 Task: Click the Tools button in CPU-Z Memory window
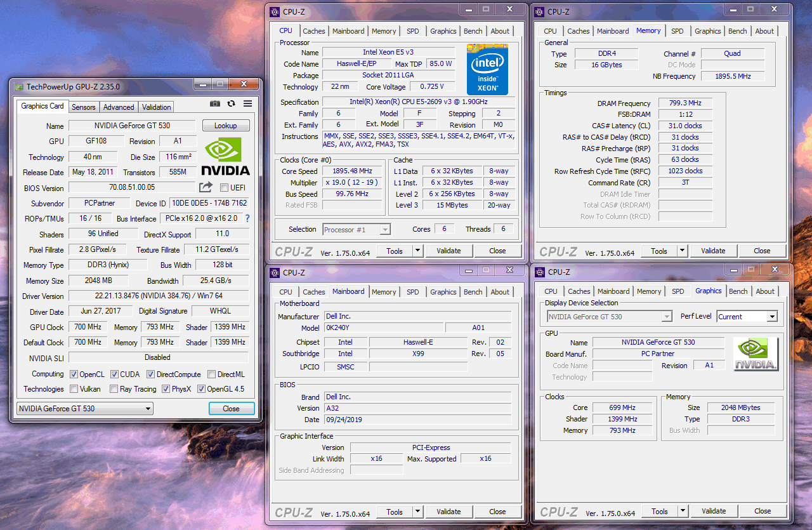click(659, 251)
